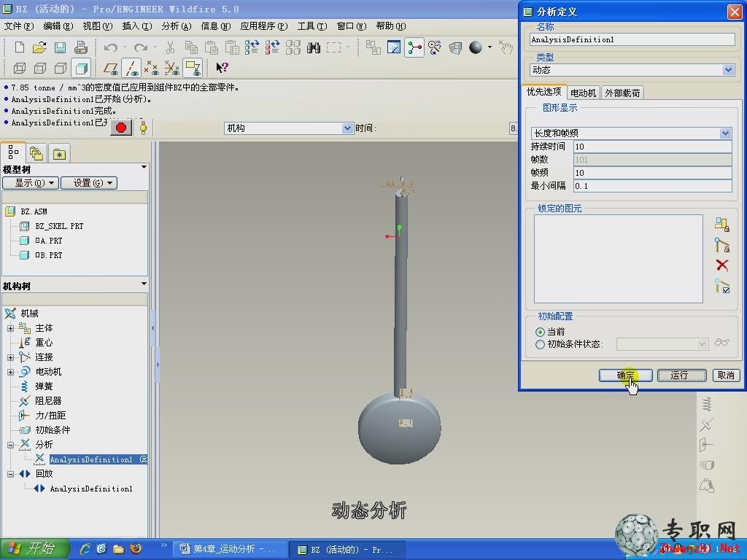Open the 显示 dropdown in model tree
This screenshot has height=560, width=747.
pyautogui.click(x=31, y=183)
